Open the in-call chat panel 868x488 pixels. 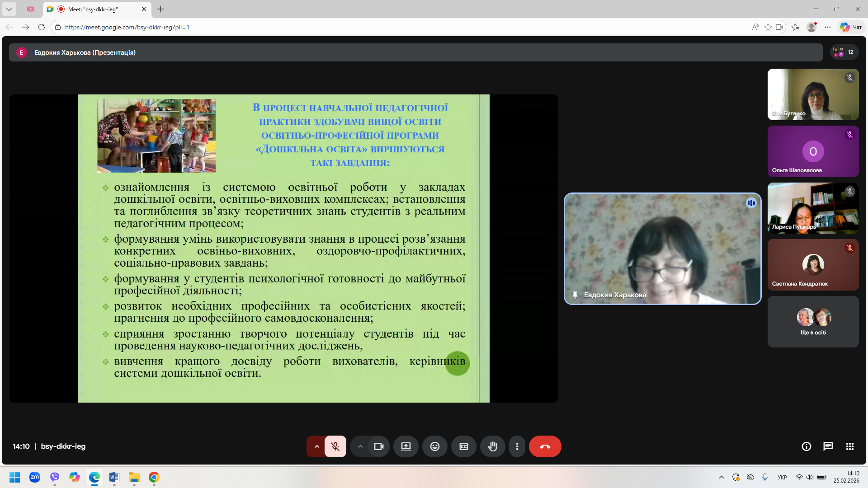tap(828, 446)
